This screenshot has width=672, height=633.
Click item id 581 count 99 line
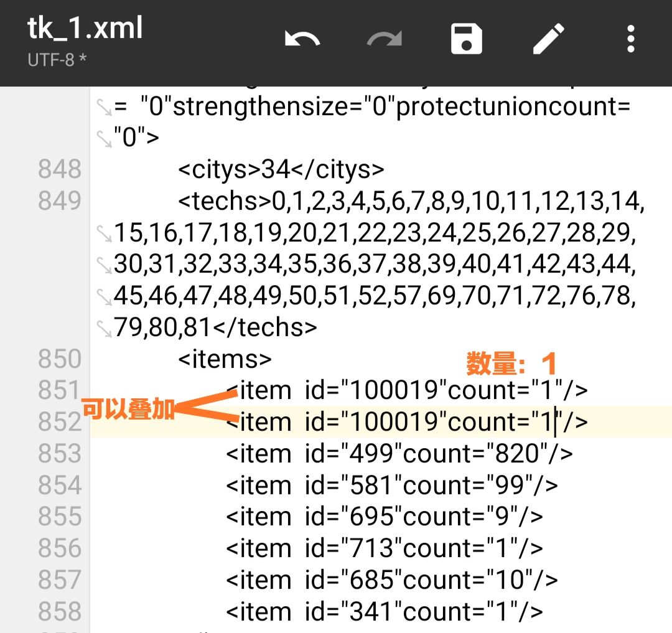coord(391,485)
